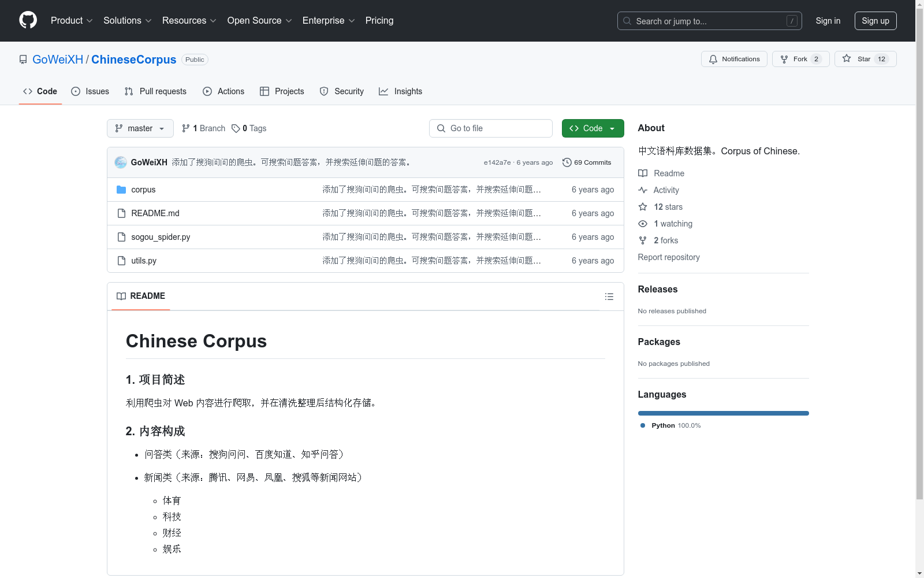Image resolution: width=924 pixels, height=578 pixels.
Task: Open the 69 Commits link
Action: (x=587, y=162)
